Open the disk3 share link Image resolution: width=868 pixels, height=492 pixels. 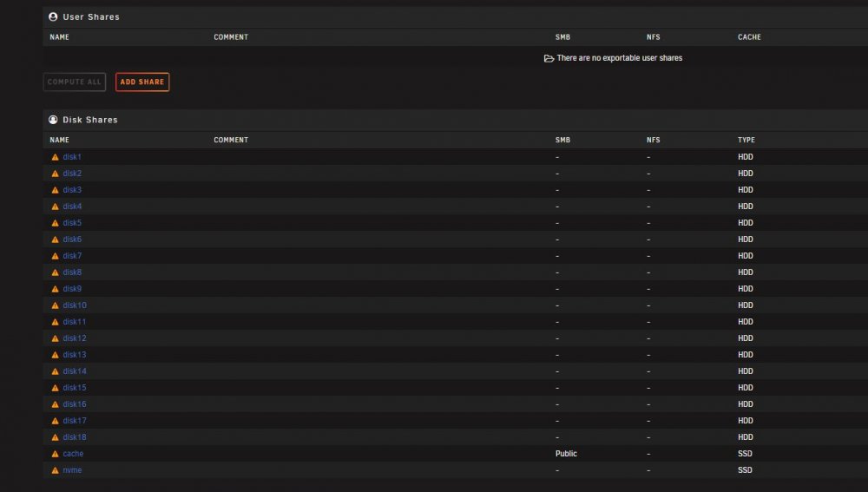72,190
